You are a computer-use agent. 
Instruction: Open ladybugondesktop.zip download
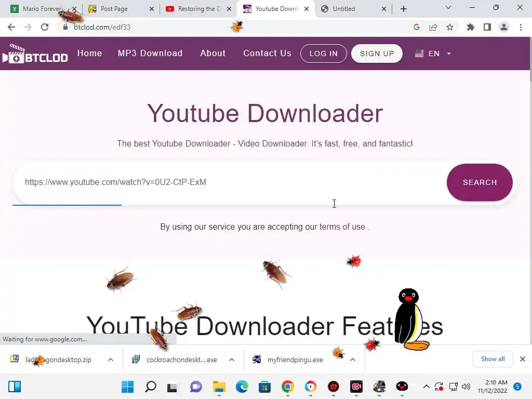tap(58, 360)
